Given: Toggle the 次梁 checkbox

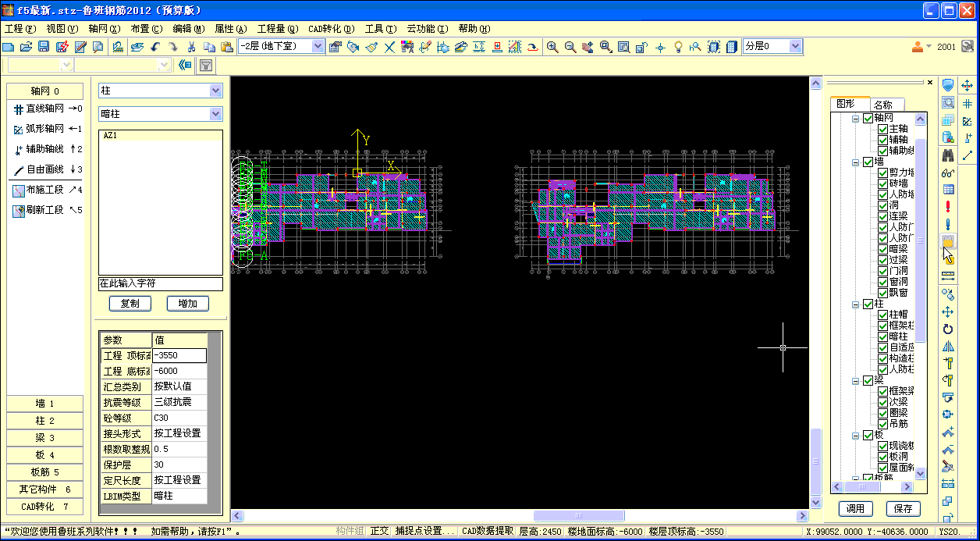Looking at the screenshot, I should point(883,402).
